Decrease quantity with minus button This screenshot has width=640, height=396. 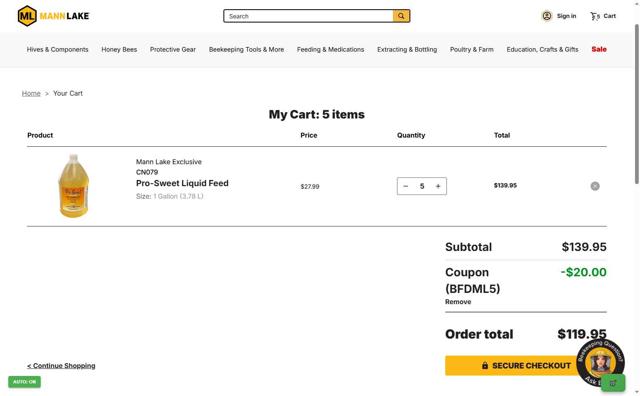(405, 186)
